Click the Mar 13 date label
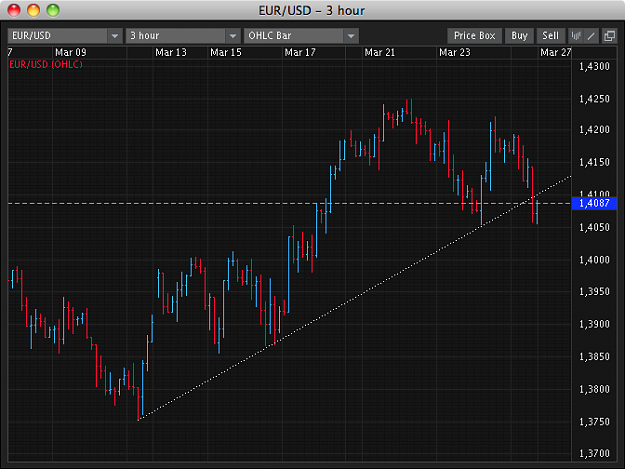This screenshot has width=625, height=469. point(171,53)
